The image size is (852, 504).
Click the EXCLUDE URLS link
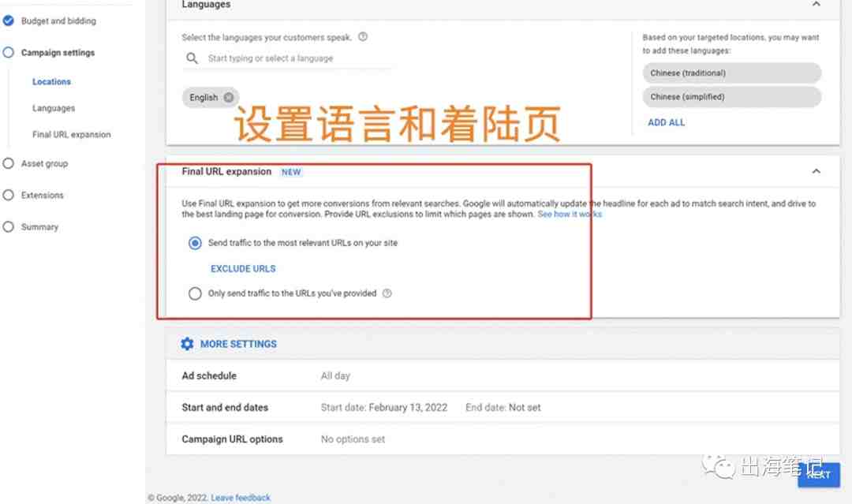[x=243, y=269]
